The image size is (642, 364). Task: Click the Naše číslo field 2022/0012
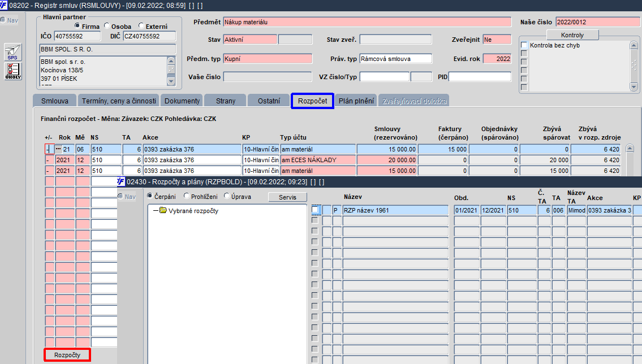(598, 22)
